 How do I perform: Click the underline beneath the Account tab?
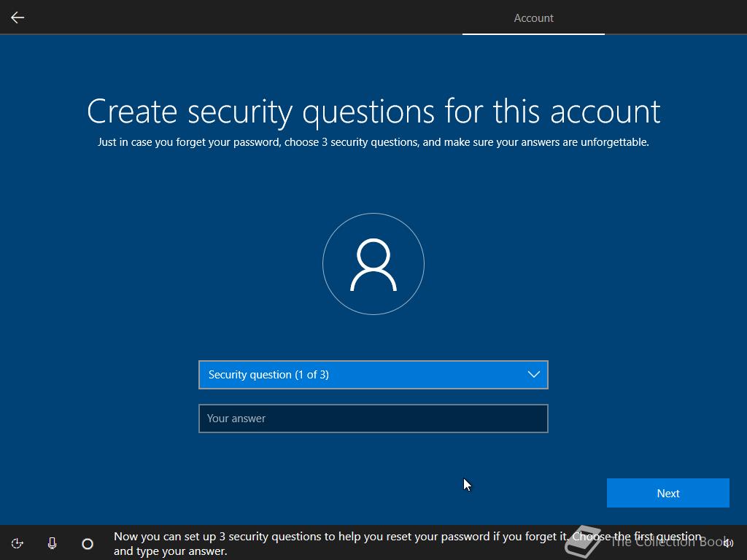[x=533, y=34]
